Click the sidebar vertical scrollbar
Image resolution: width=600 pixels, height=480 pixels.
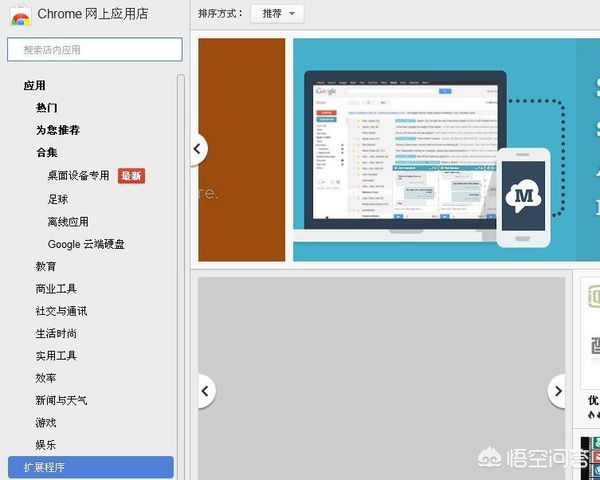pos(181,277)
